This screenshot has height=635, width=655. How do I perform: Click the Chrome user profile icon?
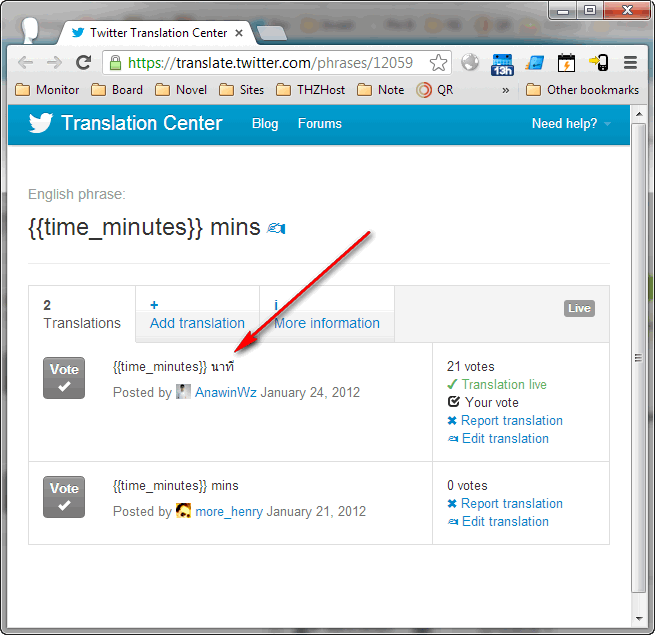tap(30, 31)
